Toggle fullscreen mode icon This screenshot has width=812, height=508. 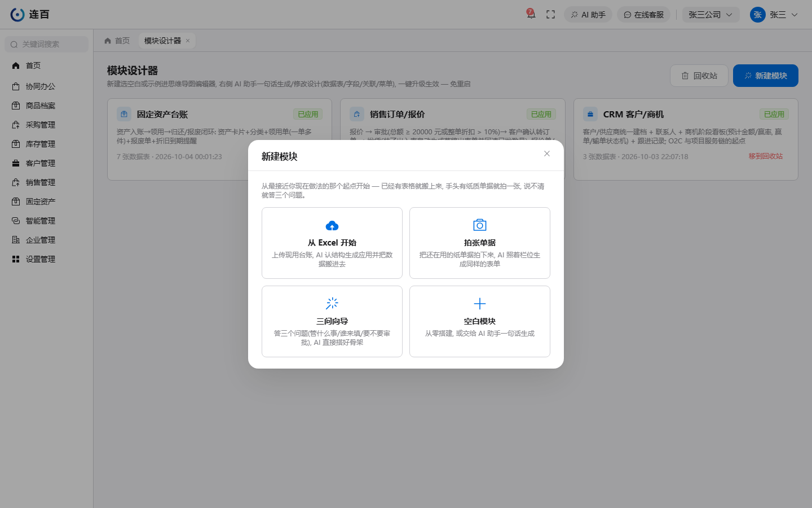(x=551, y=15)
